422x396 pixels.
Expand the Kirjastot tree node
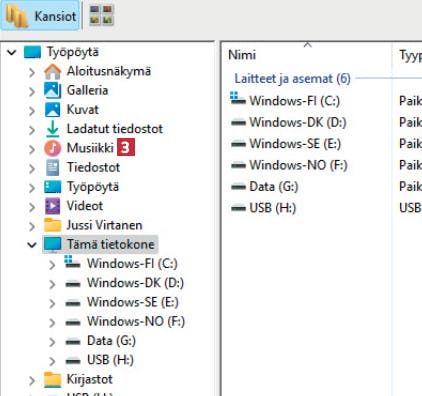click(x=32, y=380)
